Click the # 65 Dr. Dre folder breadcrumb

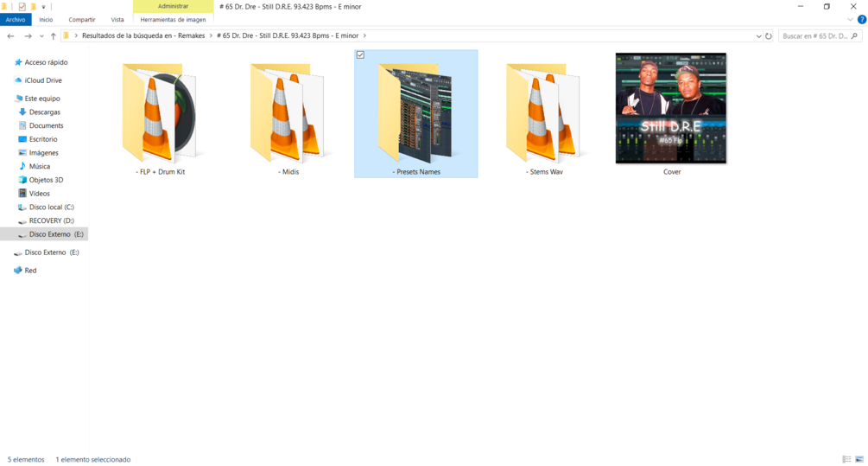coord(288,35)
